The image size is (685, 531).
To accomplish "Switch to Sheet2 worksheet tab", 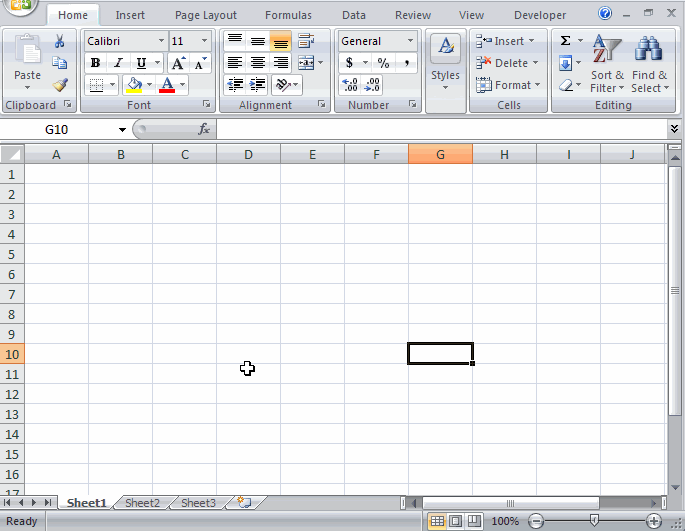I will click(142, 503).
